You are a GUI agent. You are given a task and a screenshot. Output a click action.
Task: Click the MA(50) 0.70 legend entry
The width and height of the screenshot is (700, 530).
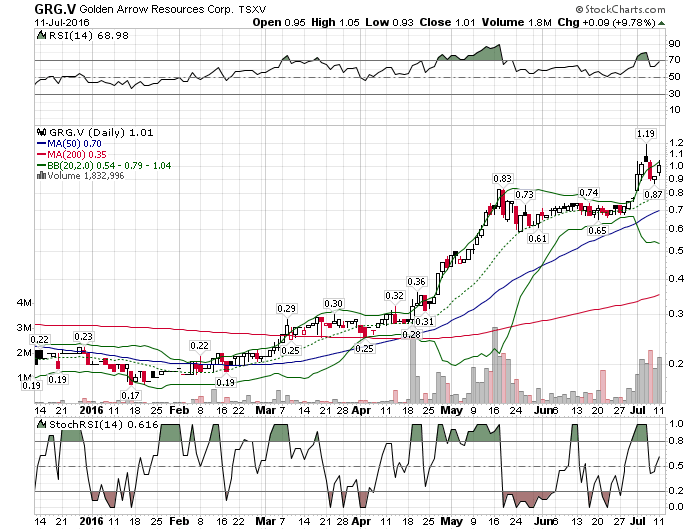click(69, 144)
